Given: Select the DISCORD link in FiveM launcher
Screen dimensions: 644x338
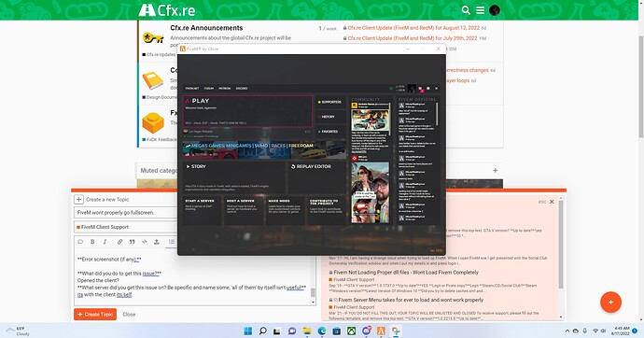Looking at the screenshot, I should (242, 89).
